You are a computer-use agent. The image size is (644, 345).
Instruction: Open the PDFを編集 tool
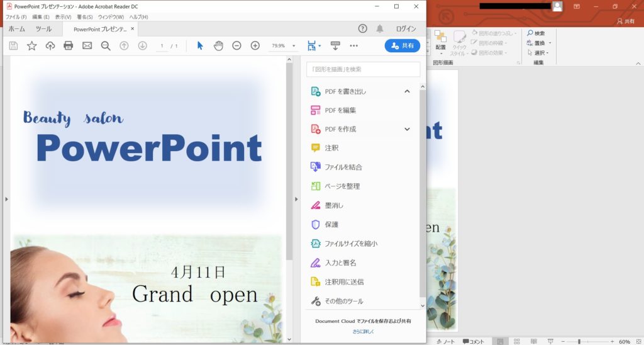340,110
